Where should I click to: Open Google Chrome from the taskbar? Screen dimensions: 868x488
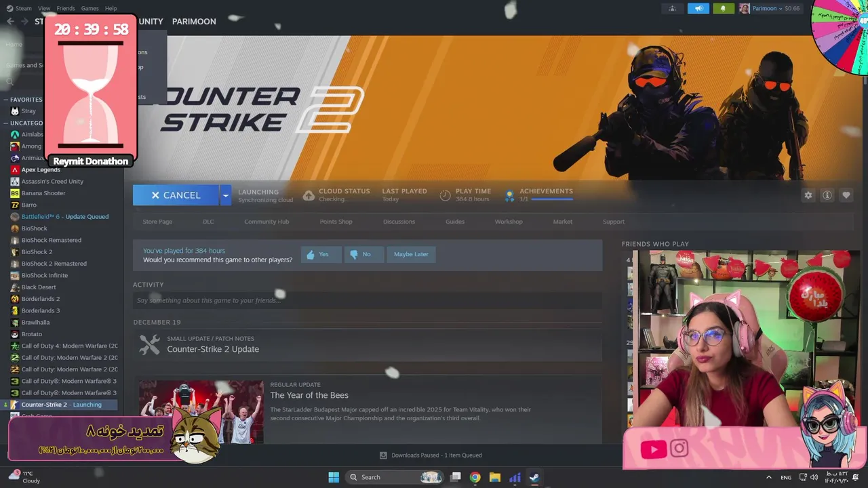click(x=475, y=477)
